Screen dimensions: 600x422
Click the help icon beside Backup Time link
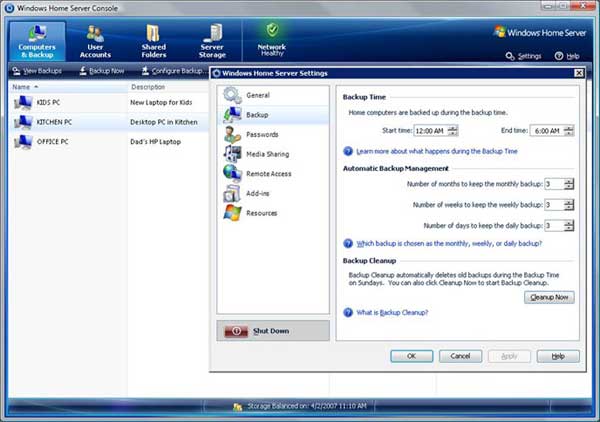348,151
